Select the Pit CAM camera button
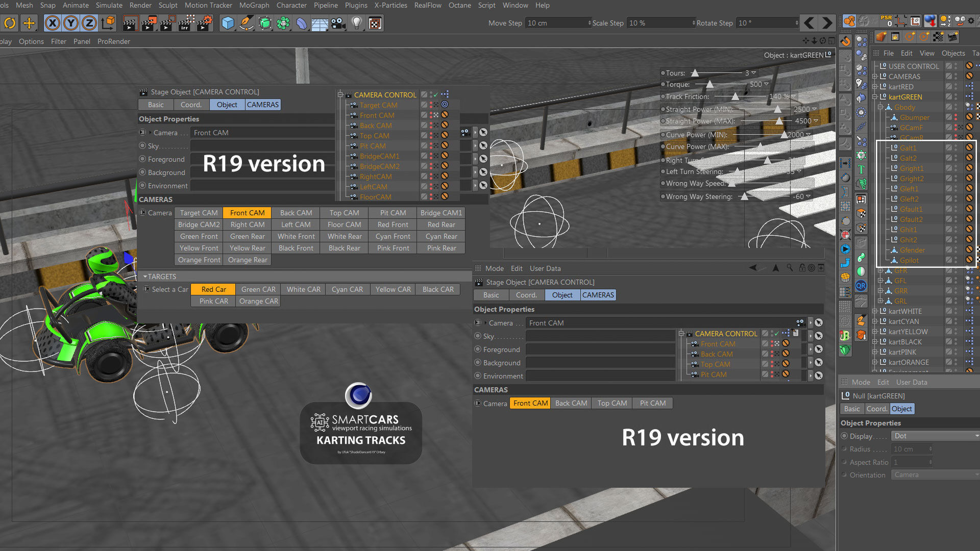The height and width of the screenshot is (551, 980). click(x=393, y=213)
